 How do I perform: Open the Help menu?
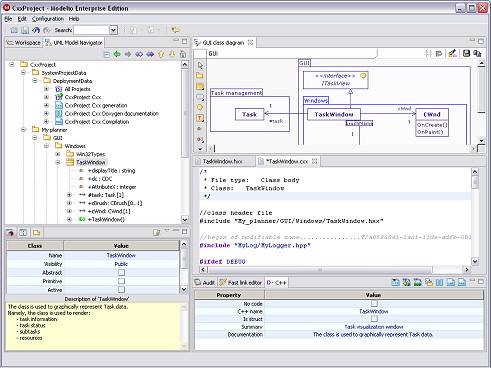point(74,19)
